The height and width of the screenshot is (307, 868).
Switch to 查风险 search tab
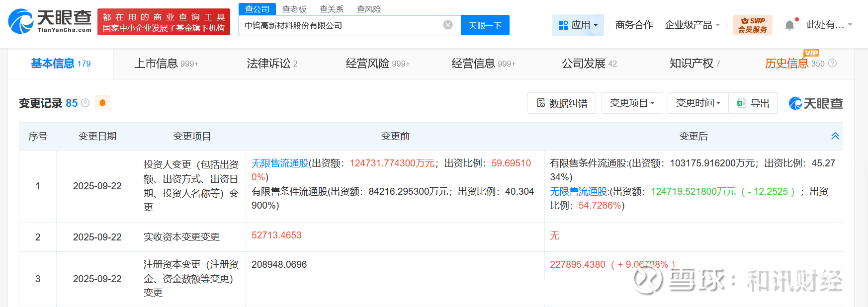point(369,9)
